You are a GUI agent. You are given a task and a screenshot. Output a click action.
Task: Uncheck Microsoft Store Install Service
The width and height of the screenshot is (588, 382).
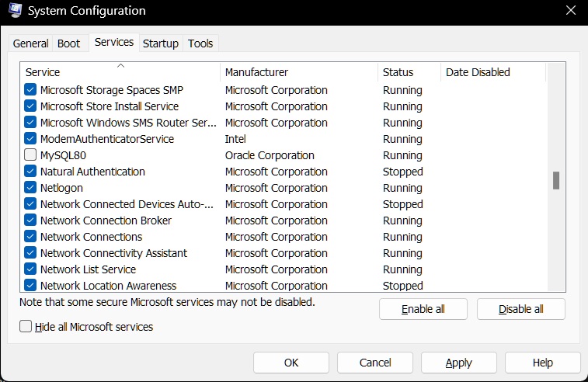point(30,106)
